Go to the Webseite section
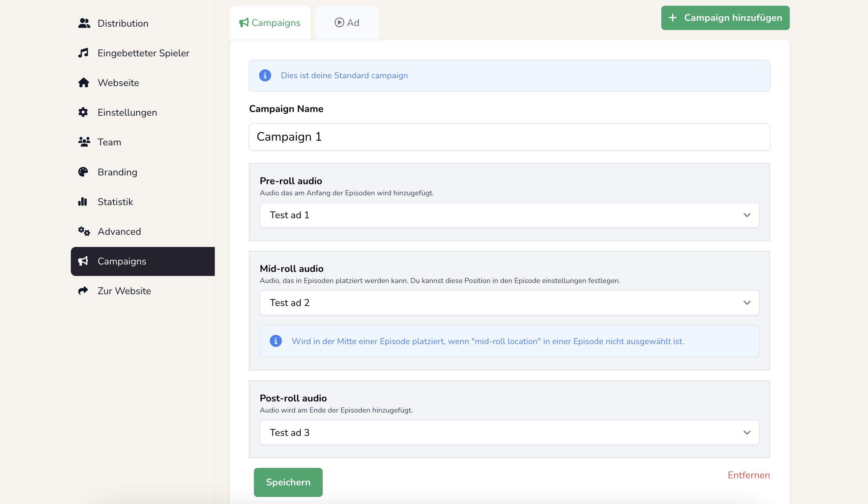The image size is (868, 504). [143, 83]
